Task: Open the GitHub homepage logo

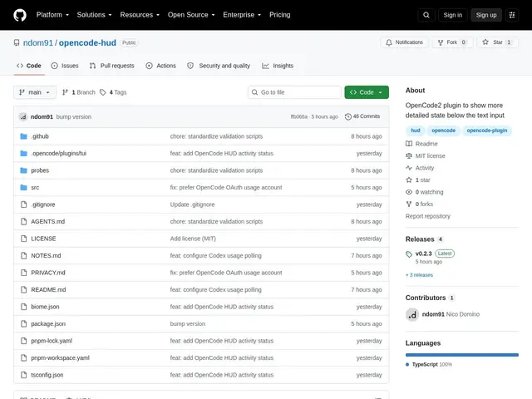Action: pyautogui.click(x=20, y=15)
